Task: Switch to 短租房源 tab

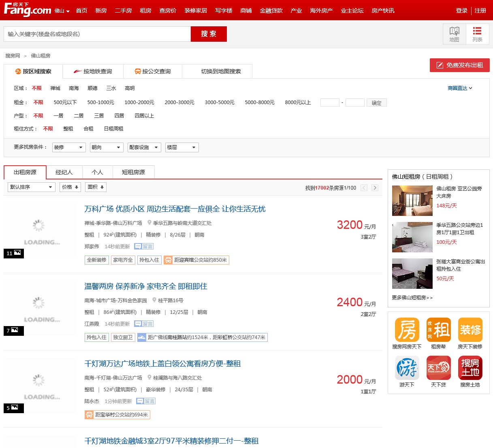Action: coord(133,172)
